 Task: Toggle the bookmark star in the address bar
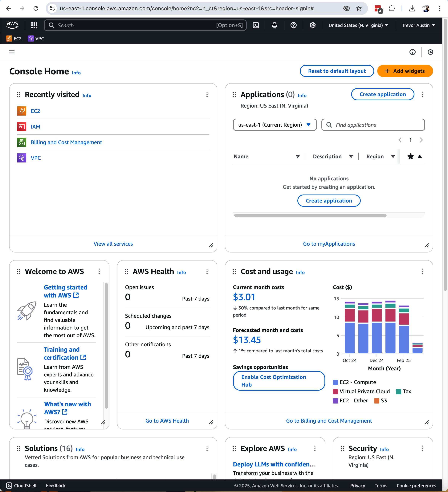click(358, 8)
